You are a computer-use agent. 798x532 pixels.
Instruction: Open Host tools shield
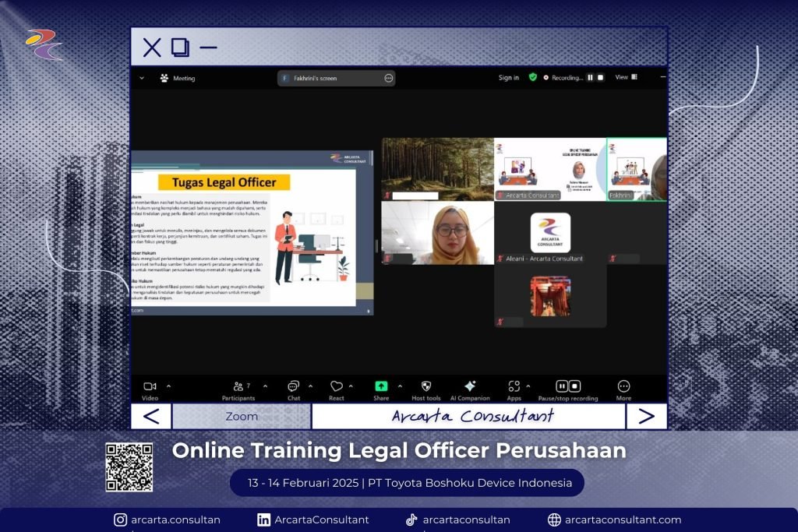[x=426, y=386]
